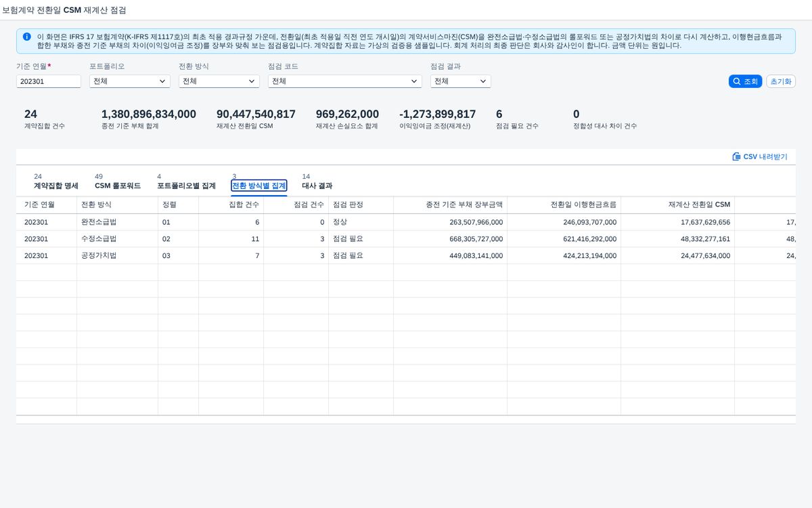Open the 전환 방식 filter dropdown

(x=219, y=81)
